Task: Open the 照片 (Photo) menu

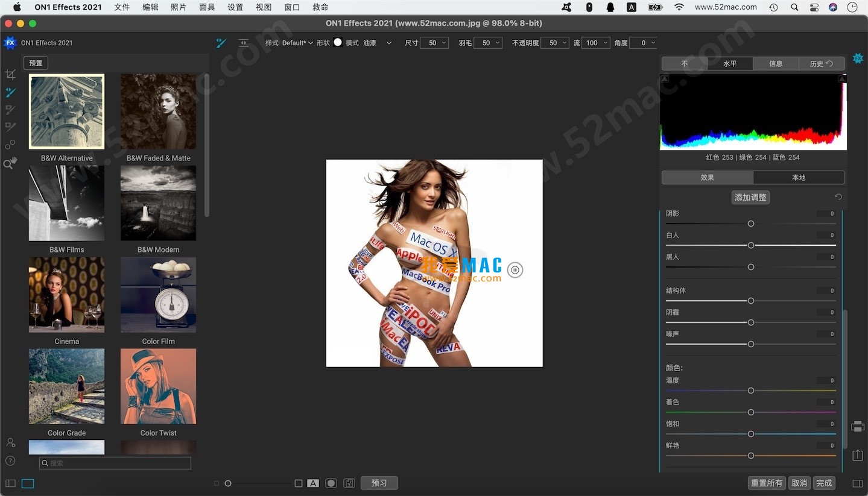Action: [x=179, y=7]
